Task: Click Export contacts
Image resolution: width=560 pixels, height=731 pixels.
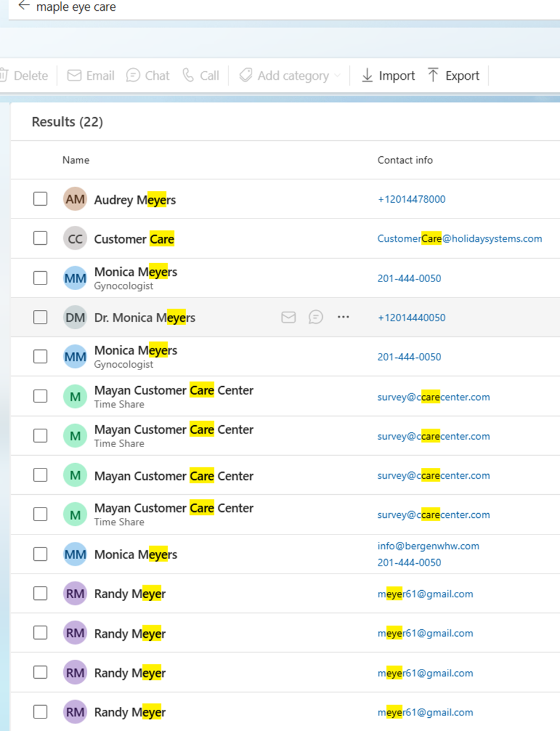Action: [x=453, y=75]
